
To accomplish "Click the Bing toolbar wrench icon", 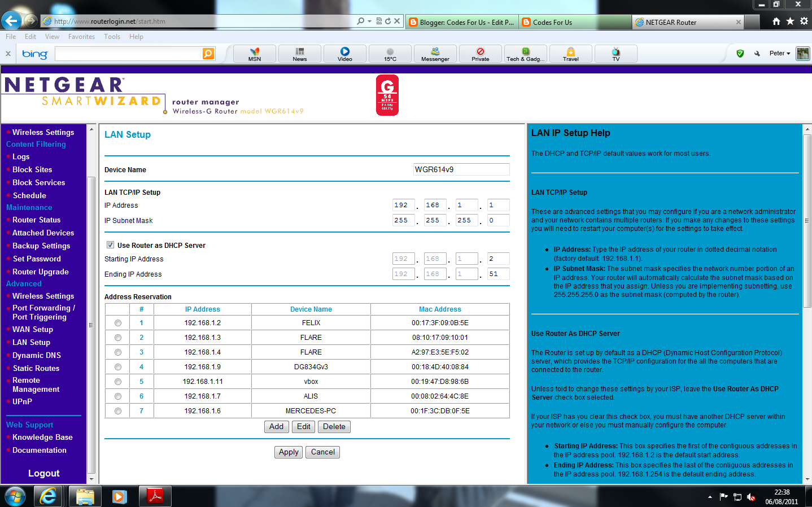I will pyautogui.click(x=757, y=54).
